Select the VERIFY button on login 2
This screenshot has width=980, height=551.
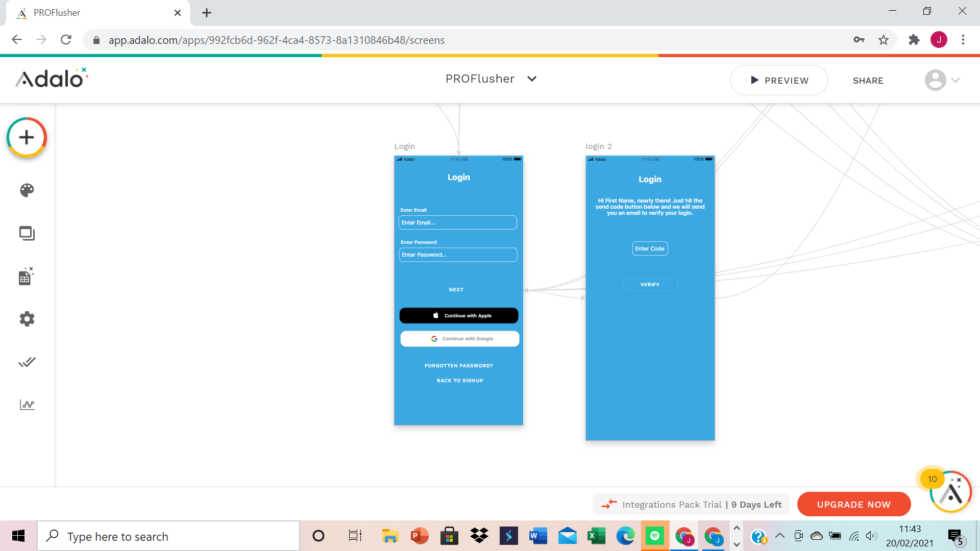650,284
